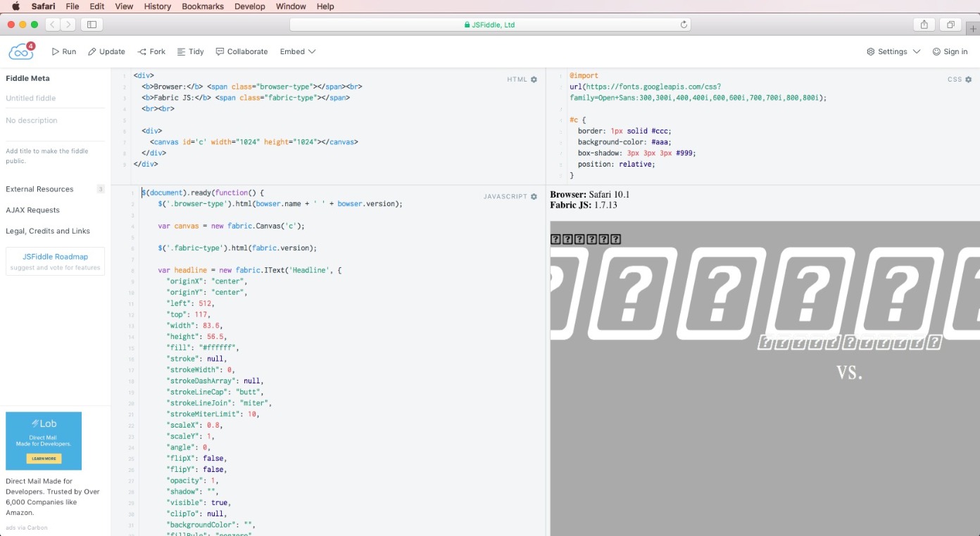The image size is (980, 536).
Task: Open the Help menu
Action: click(325, 6)
